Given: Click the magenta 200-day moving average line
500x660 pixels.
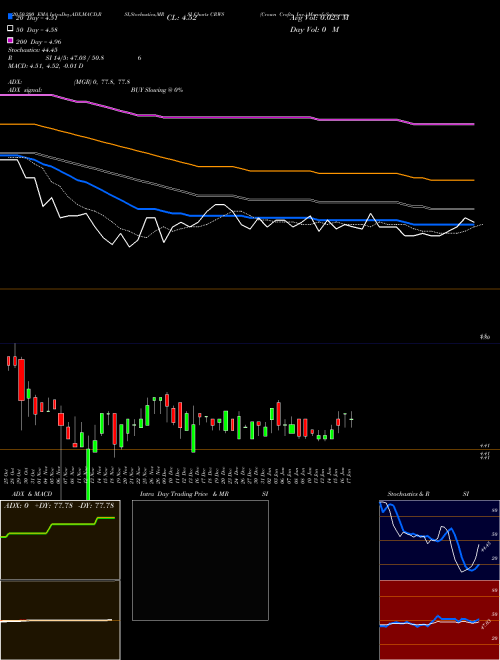Looking at the screenshot, I should 236,117.
